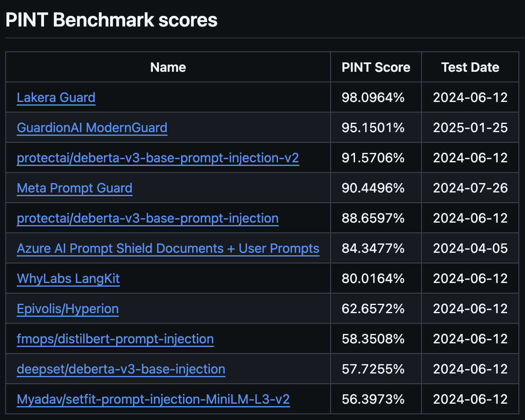This screenshot has width=525, height=420.
Task: Click protectai/deberta-v3-base-prompt-injection-v2 link
Action: (158, 158)
